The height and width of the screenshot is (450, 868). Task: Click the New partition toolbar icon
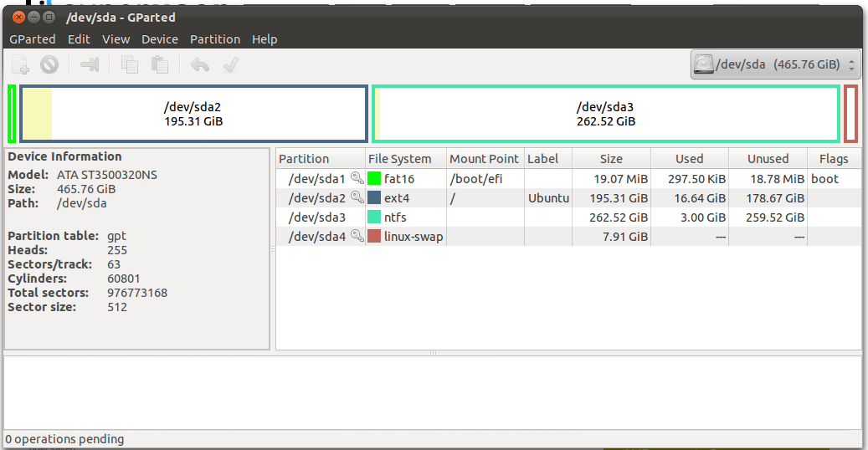20,64
